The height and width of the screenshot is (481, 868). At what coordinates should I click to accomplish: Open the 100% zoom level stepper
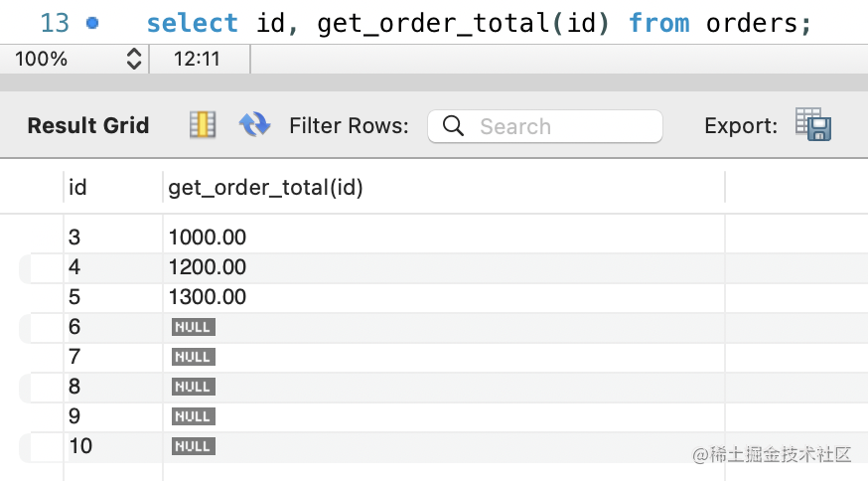(133, 59)
